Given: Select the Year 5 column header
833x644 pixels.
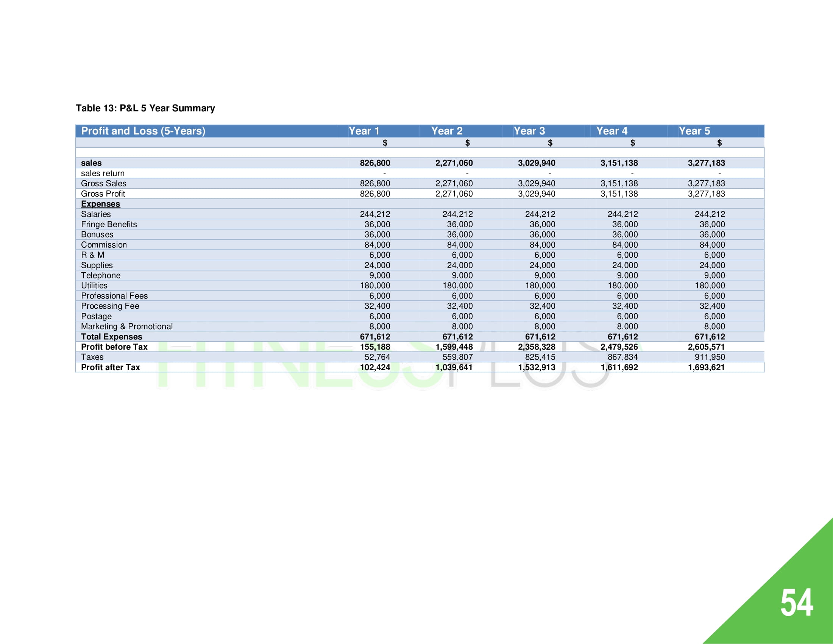Looking at the screenshot, I should (694, 131).
